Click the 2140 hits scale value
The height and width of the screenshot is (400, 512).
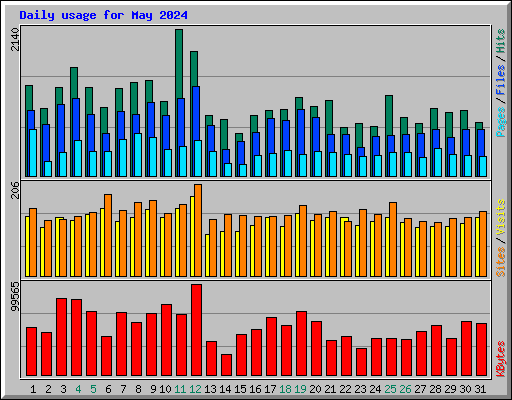coord(15,39)
